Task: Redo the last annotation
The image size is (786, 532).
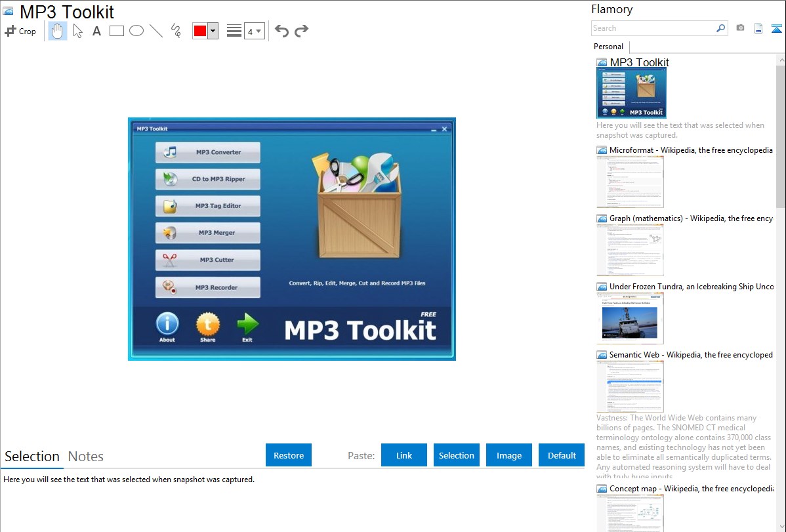Action: coord(301,31)
